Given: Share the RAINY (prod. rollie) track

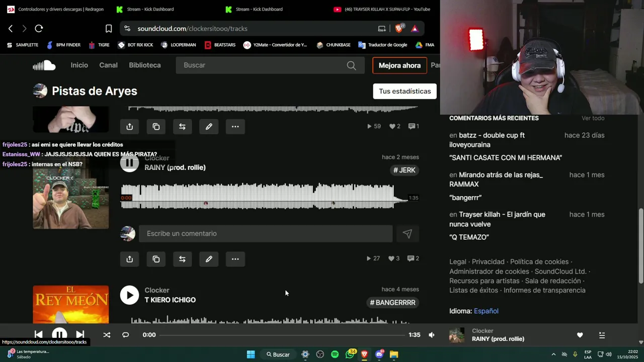Looking at the screenshot, I should click(x=130, y=259).
